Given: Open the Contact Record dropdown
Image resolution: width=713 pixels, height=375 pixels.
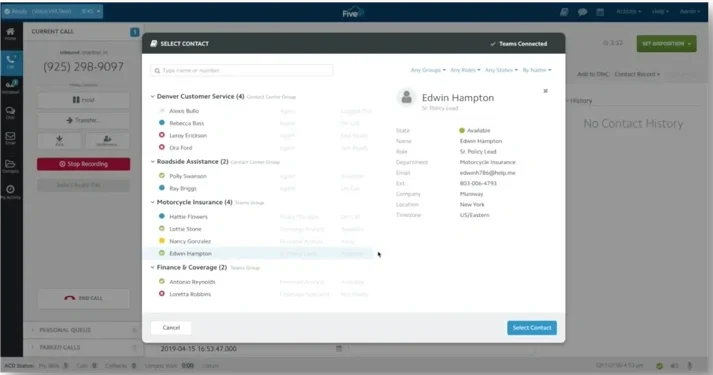Looking at the screenshot, I should (x=637, y=74).
